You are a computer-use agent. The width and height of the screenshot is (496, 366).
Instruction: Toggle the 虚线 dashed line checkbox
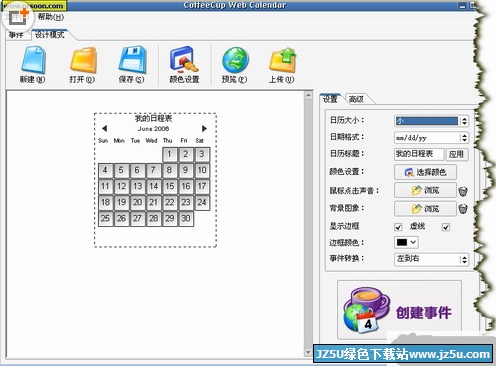pyautogui.click(x=446, y=227)
